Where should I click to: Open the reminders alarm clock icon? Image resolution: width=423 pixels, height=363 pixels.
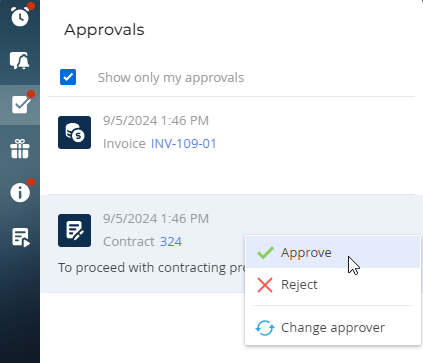click(x=20, y=15)
